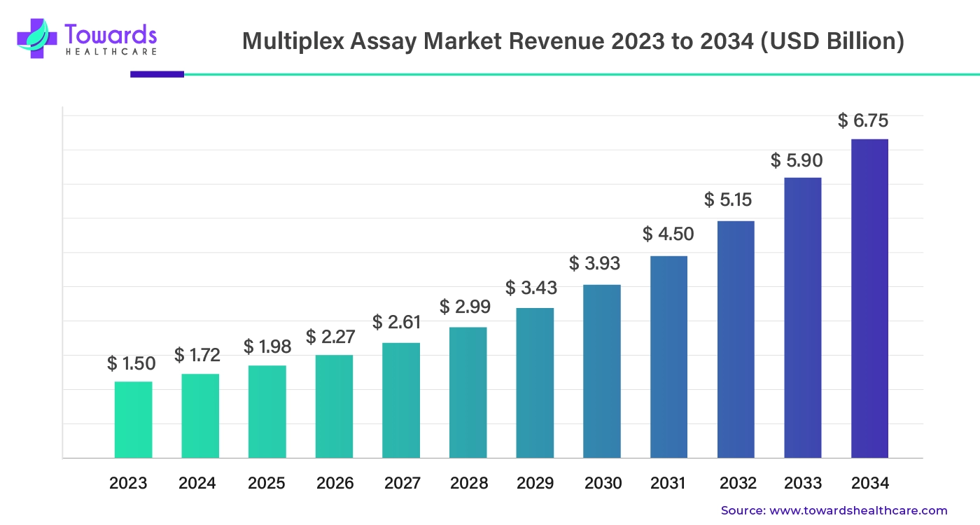Click the 2026 x-axis year label

pos(335,483)
